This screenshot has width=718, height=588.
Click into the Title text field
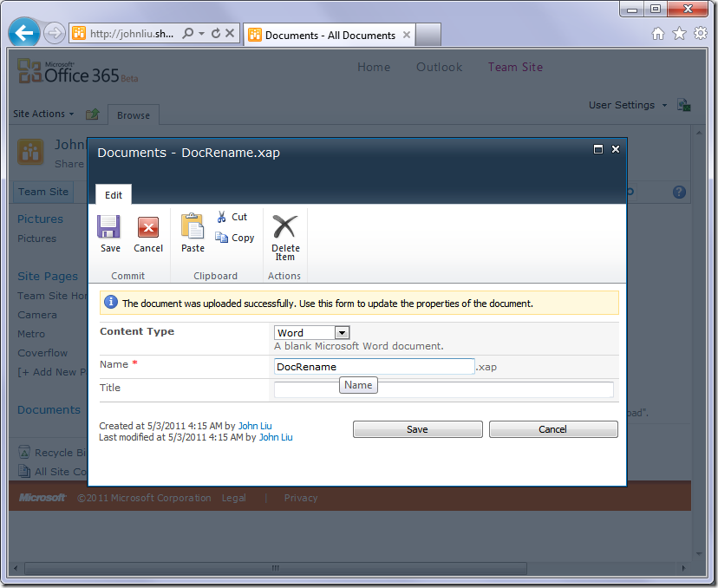443,390
